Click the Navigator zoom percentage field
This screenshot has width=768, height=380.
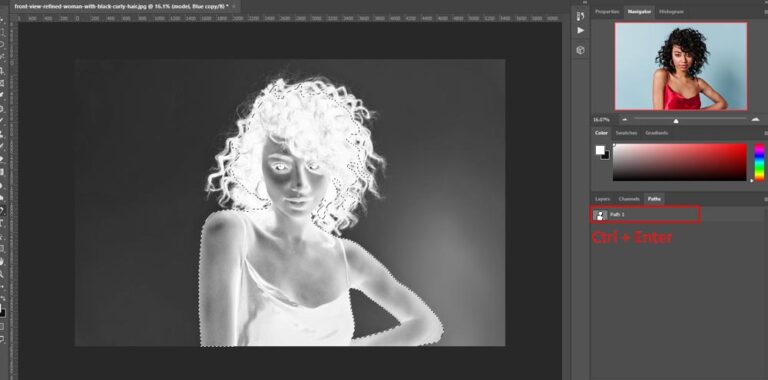click(601, 119)
